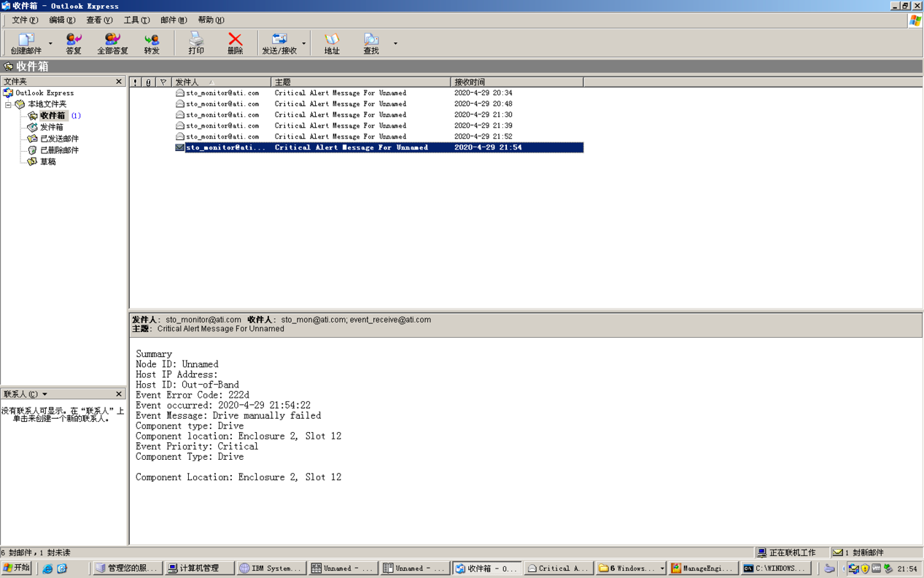Click the 答复 (Reply) toolbar icon

point(74,43)
